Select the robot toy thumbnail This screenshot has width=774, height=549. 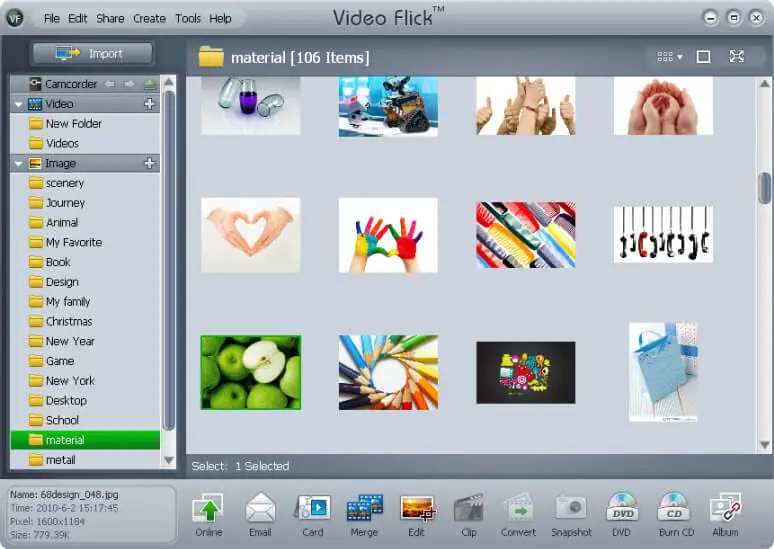[x=388, y=106]
